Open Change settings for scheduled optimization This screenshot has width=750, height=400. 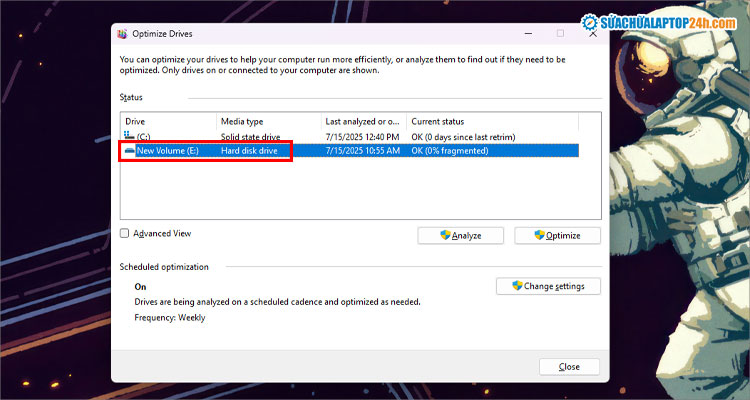tap(548, 286)
